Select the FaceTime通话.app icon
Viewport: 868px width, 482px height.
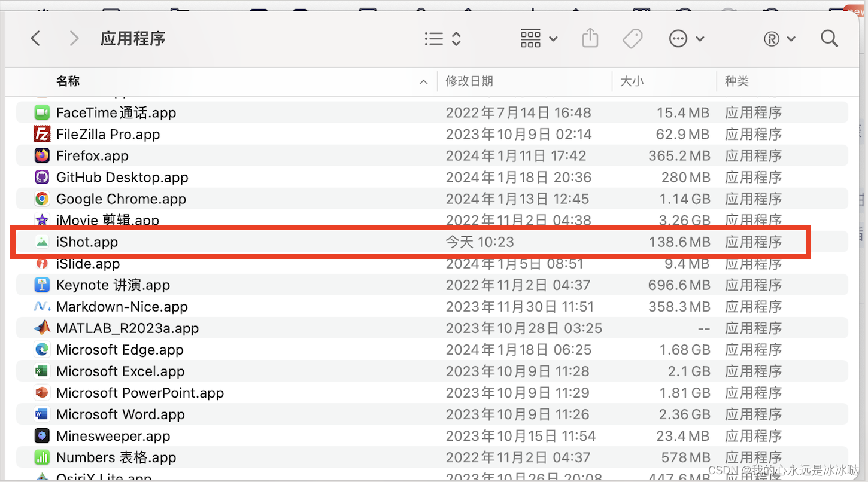(41, 112)
